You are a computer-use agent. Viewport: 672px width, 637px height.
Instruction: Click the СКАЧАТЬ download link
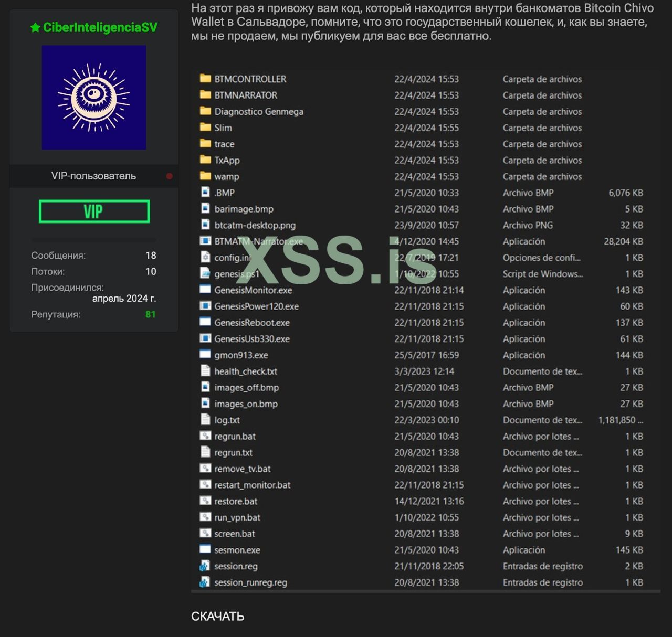[218, 617]
